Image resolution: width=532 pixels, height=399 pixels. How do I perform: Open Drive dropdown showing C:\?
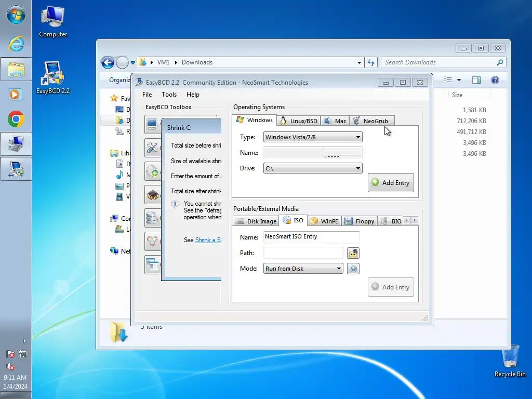click(x=313, y=168)
